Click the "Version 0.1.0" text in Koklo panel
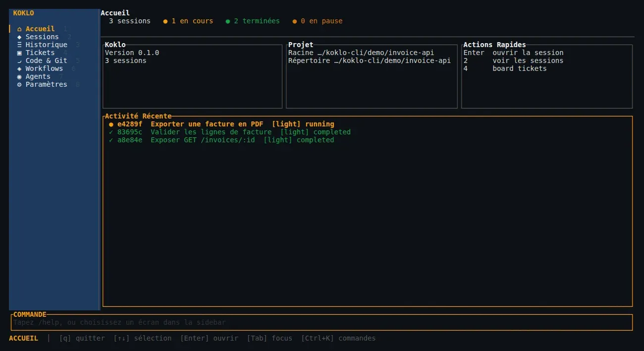This screenshot has width=644, height=351. click(132, 53)
